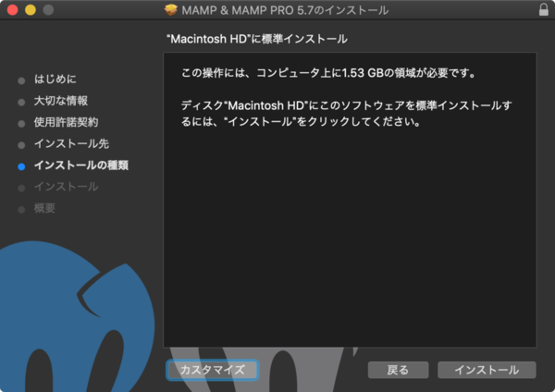Click the 1.53 GB disk space message
Viewport: 555px width, 392px height.
[x=328, y=73]
